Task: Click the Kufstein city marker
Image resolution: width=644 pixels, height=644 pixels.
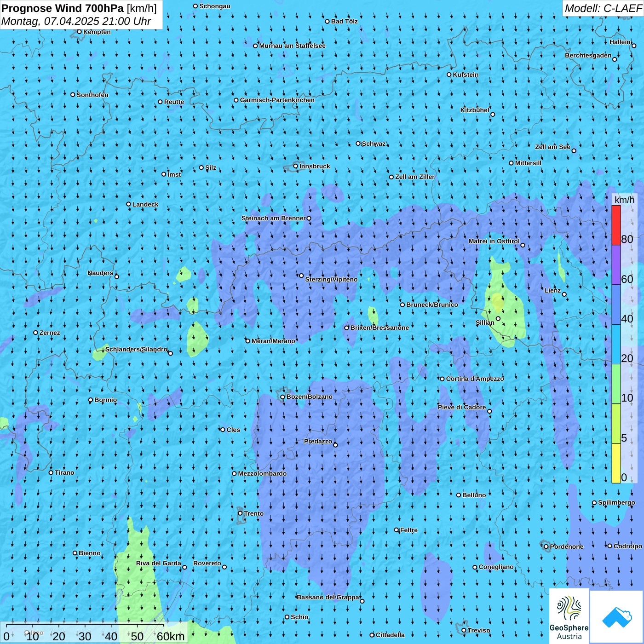Action: 449,75
